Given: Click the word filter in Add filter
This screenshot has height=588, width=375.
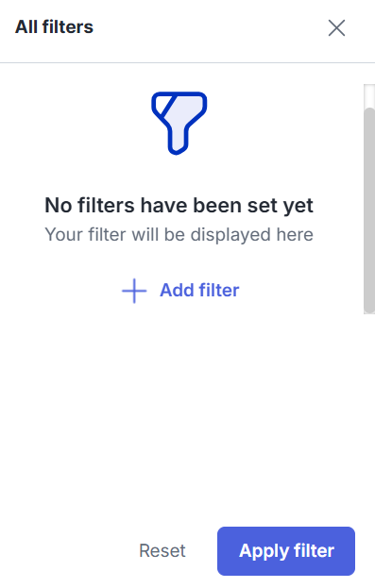Looking at the screenshot, I should click(219, 291).
